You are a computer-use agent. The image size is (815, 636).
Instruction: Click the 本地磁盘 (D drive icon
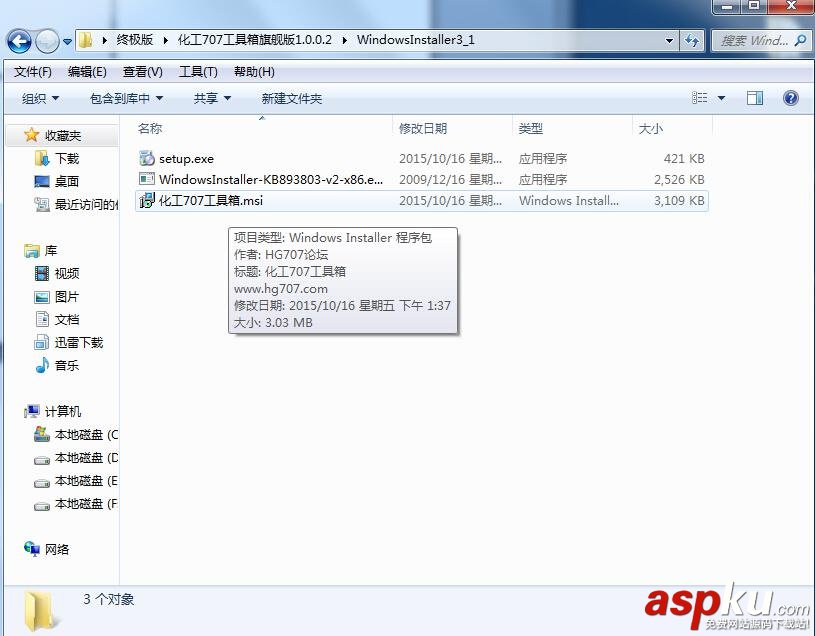pyautogui.click(x=42, y=460)
